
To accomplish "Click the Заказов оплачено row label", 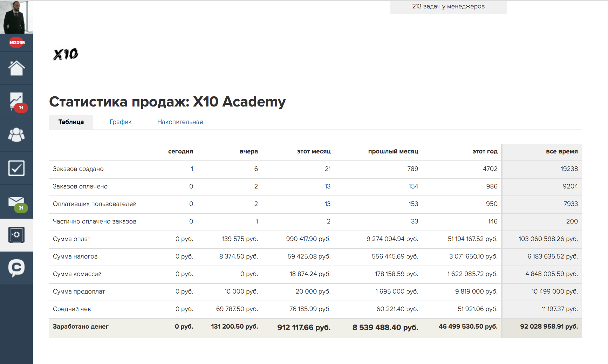I will click(x=80, y=186).
